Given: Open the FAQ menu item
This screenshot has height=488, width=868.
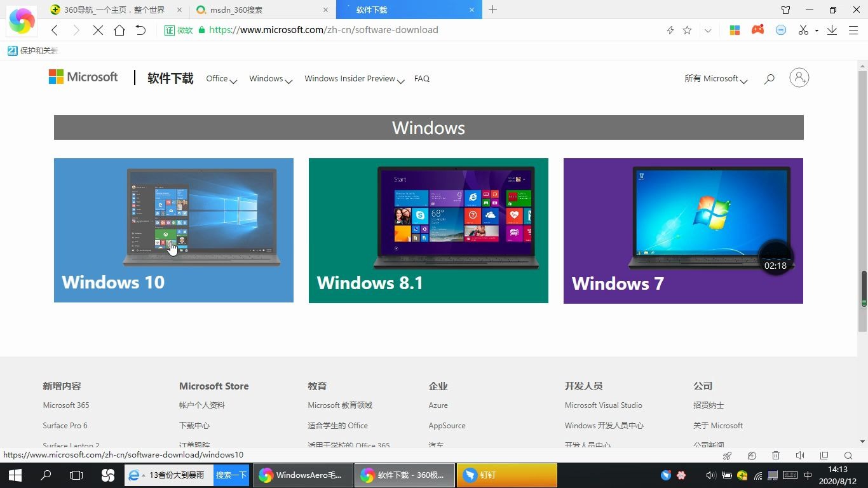Looking at the screenshot, I should 422,79.
